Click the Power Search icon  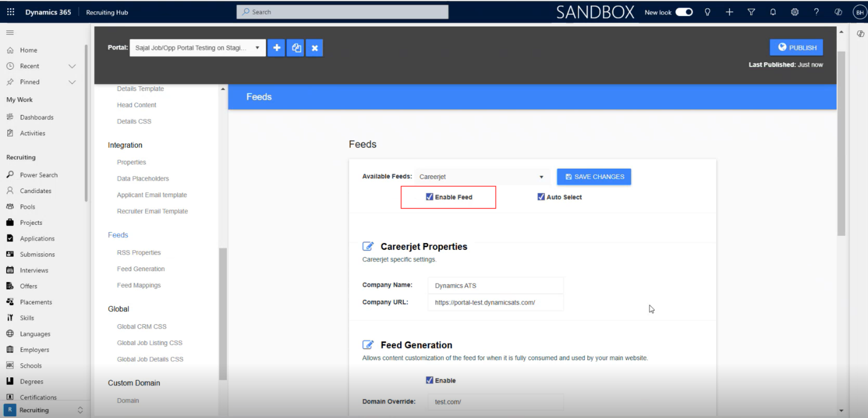(10, 175)
